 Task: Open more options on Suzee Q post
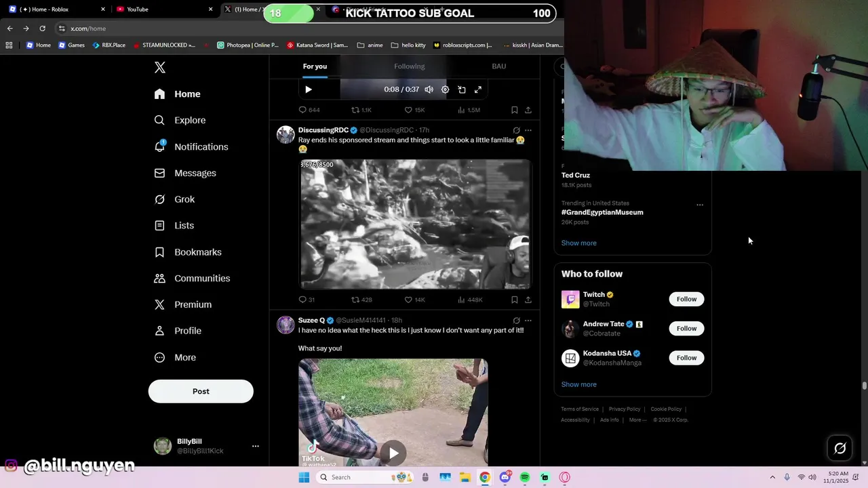(x=528, y=321)
